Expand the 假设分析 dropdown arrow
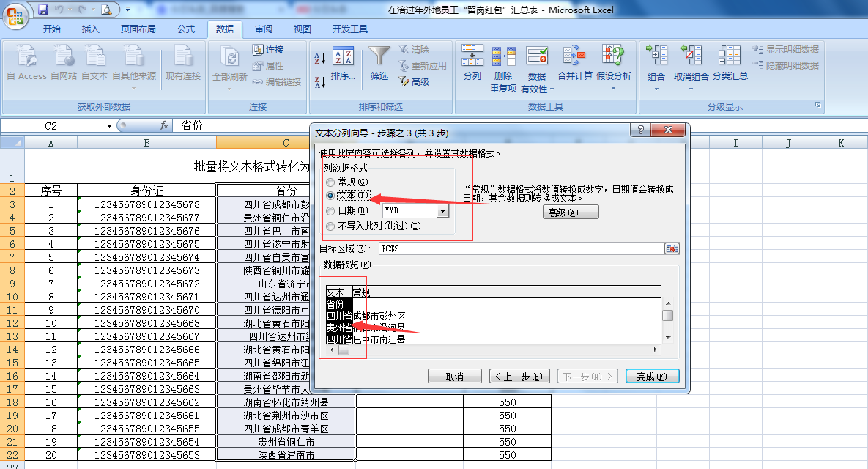Image resolution: width=868 pixels, height=469 pixels. [x=613, y=89]
